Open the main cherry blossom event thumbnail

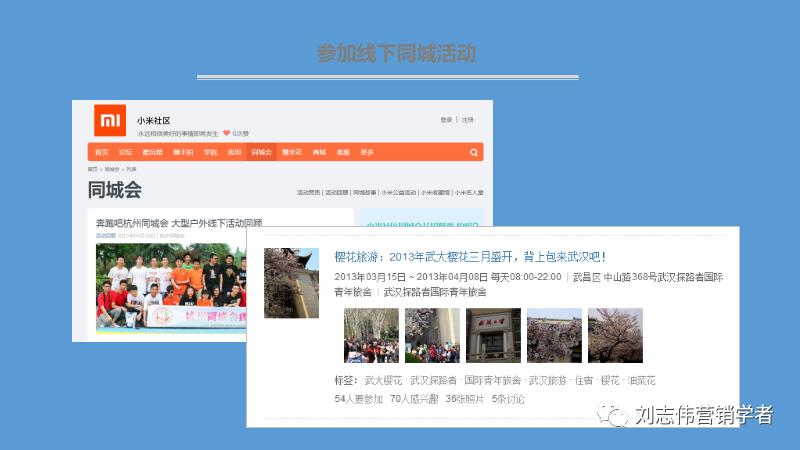291,283
